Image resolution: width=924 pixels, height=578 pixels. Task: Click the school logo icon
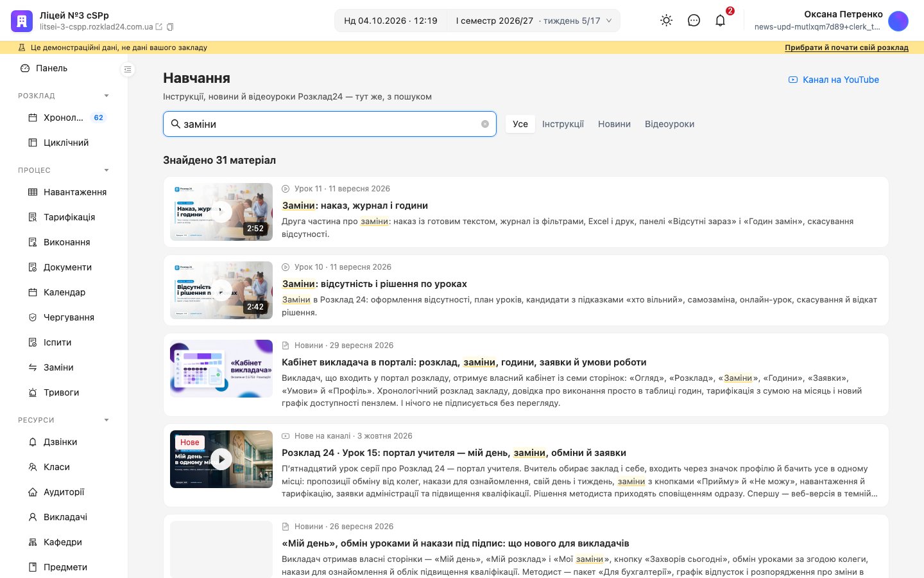22,21
